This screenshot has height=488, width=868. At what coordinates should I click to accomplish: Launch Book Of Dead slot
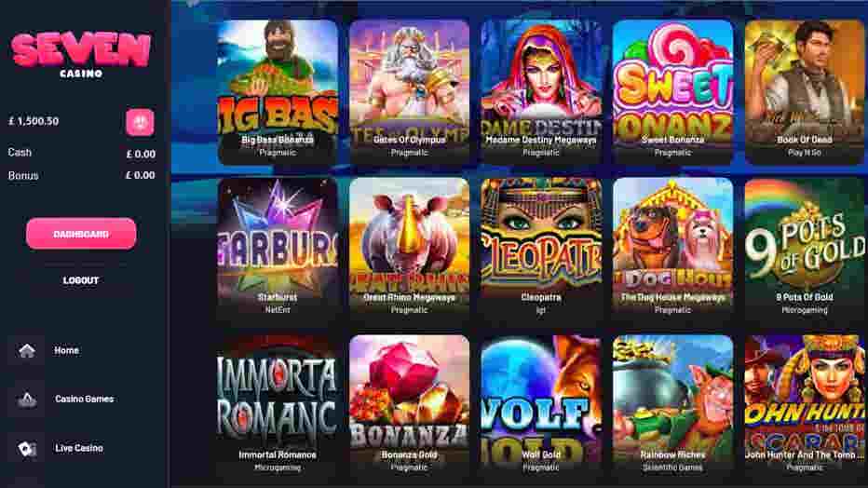tap(805, 92)
